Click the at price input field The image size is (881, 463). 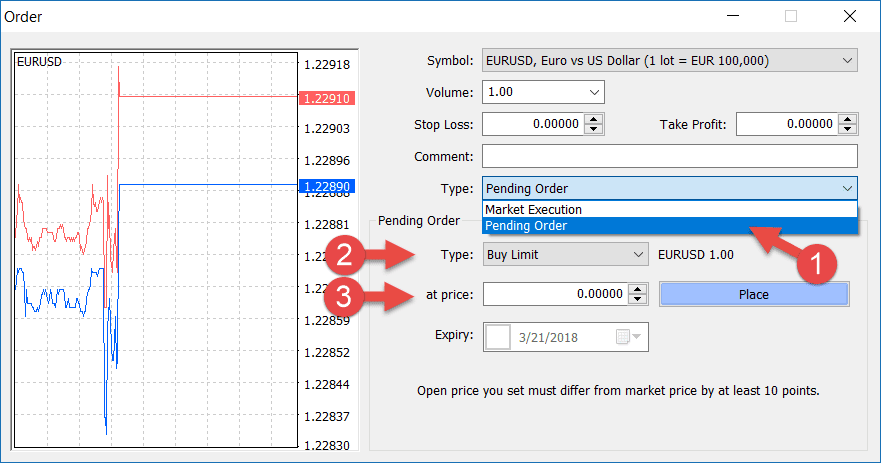pos(554,294)
